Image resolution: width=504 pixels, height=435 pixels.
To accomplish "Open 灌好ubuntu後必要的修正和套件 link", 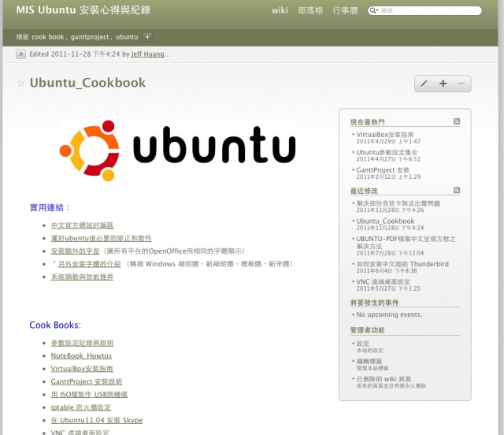I will 102,238.
